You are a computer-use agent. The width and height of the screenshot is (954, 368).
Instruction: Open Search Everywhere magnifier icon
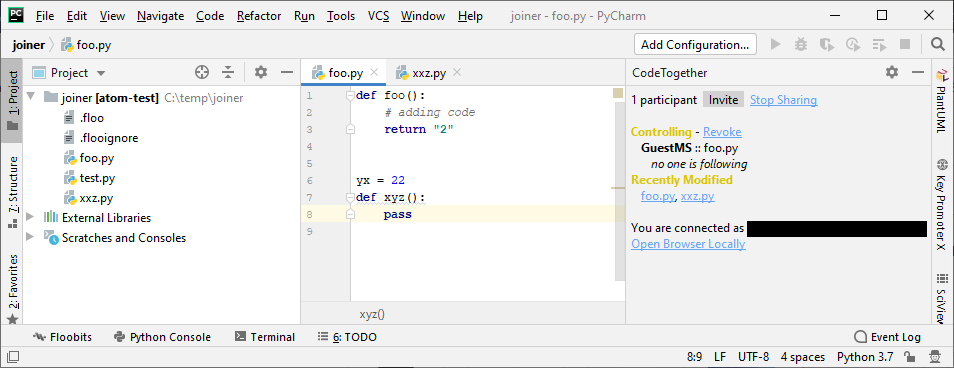coord(938,44)
